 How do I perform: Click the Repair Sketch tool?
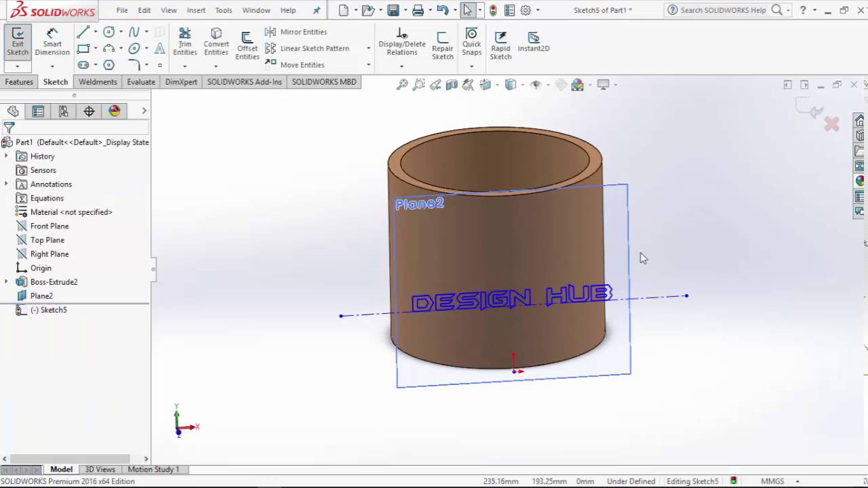tap(442, 45)
